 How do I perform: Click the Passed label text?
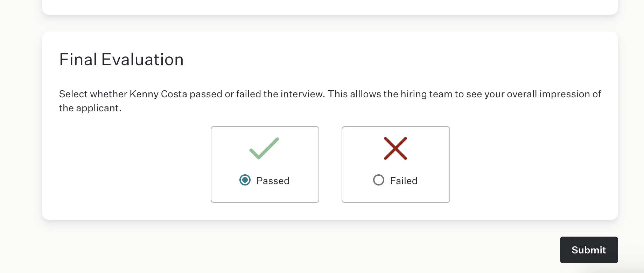[273, 181]
